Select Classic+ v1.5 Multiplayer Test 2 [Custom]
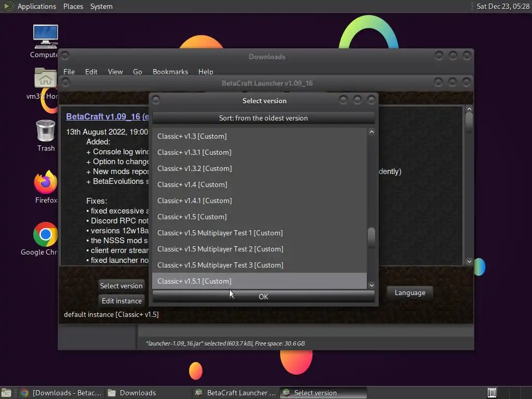532x399 pixels. point(260,249)
